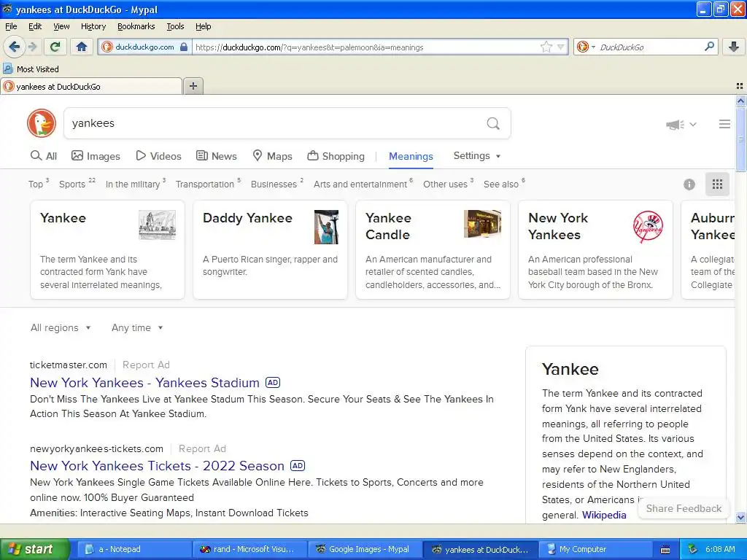
Task: Open the History menu
Action: [x=93, y=26]
